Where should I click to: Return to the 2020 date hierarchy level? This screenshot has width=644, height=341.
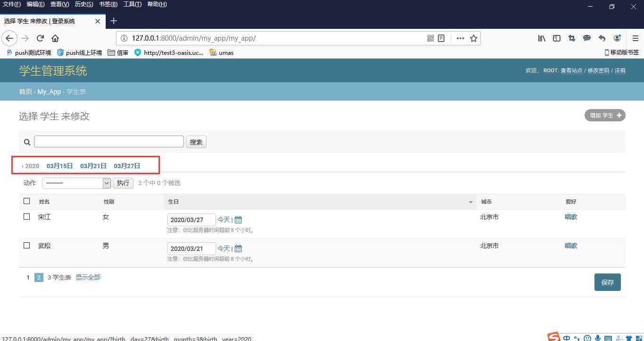click(31, 166)
